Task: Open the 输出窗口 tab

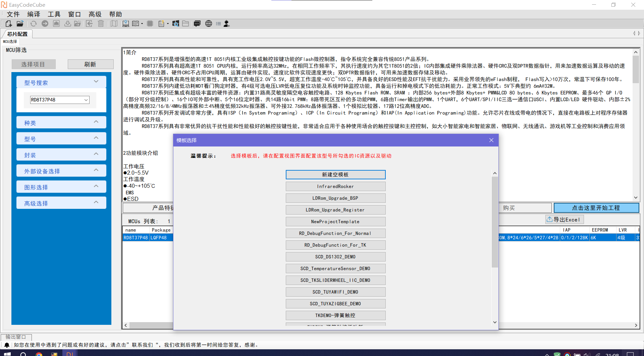Action: click(x=16, y=337)
